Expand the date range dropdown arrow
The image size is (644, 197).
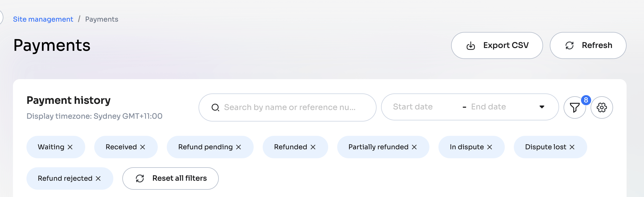coord(542,107)
